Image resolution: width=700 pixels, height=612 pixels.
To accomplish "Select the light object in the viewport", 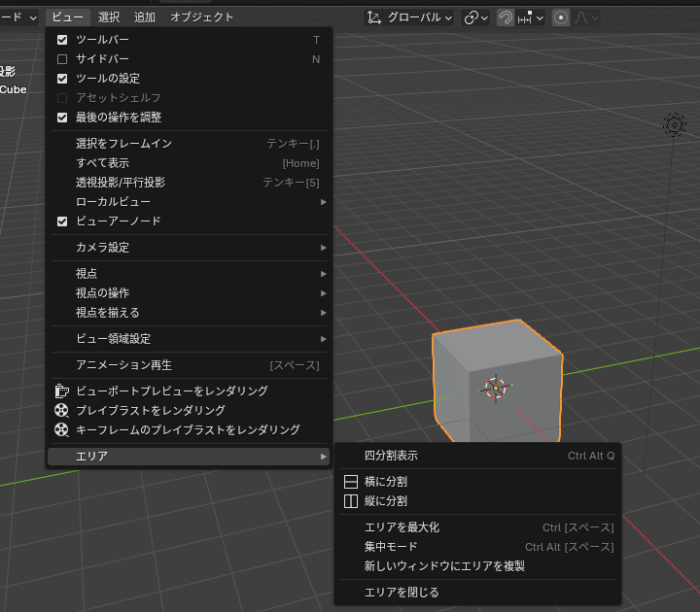I will tap(675, 124).
